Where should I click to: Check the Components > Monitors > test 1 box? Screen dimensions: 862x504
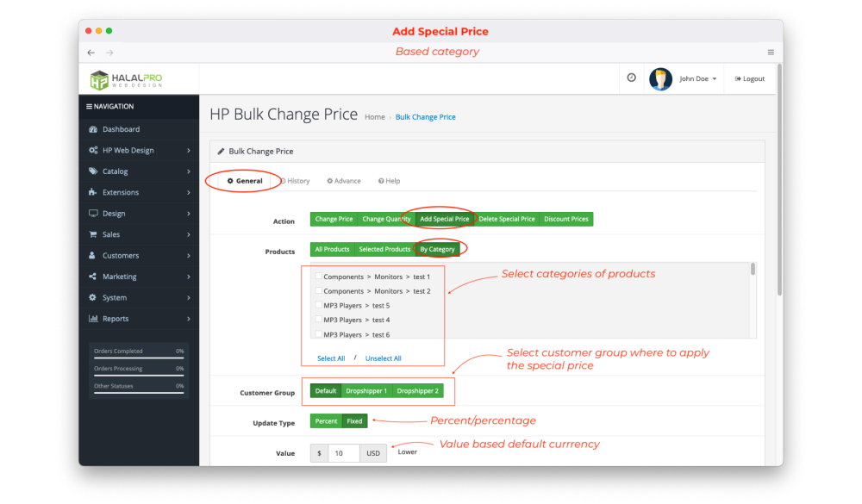click(319, 277)
